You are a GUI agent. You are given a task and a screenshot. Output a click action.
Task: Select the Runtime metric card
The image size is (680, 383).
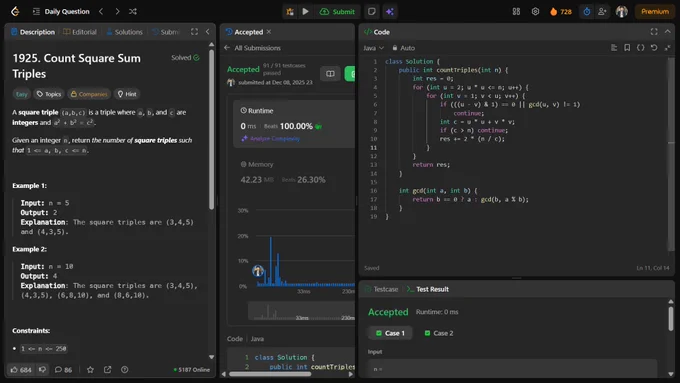[294, 124]
